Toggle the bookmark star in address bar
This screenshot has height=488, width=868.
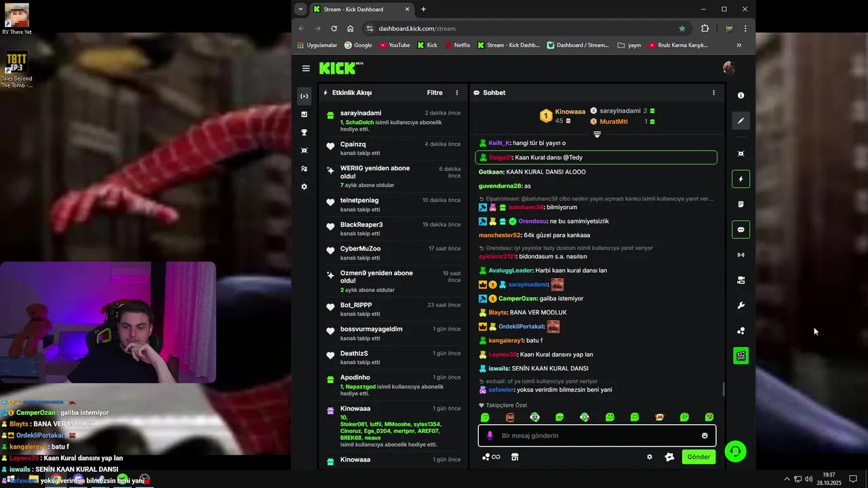click(682, 28)
